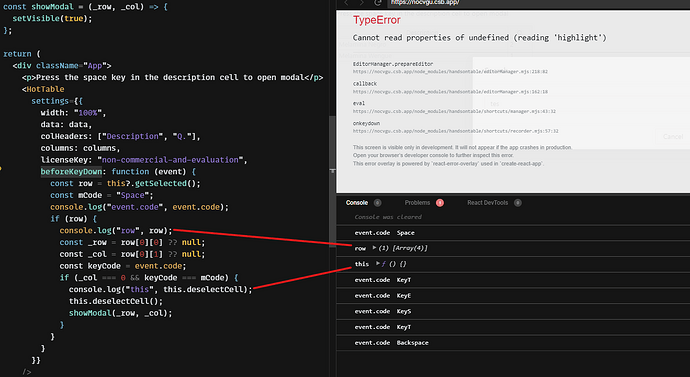Viewport: 690px width, 377px height.
Task: Open the React DevTools tab
Action: 488,203
